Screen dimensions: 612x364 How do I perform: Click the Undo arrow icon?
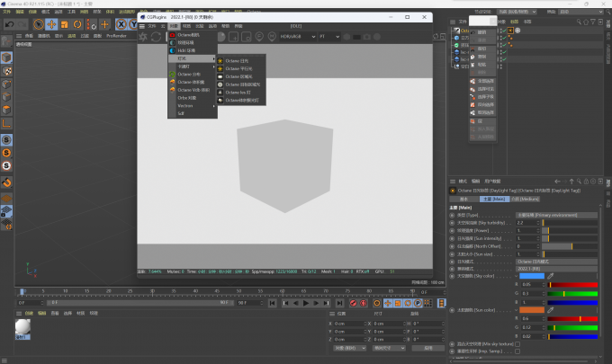pos(9,24)
